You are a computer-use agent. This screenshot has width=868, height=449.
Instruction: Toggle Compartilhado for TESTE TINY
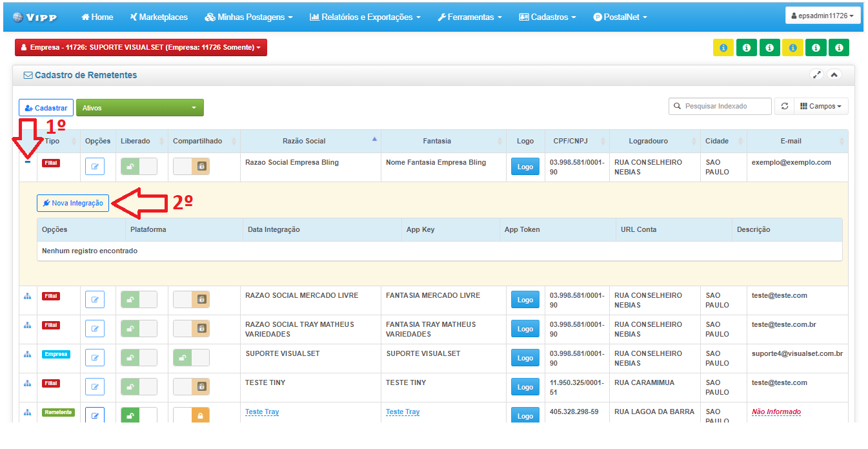[191, 387]
